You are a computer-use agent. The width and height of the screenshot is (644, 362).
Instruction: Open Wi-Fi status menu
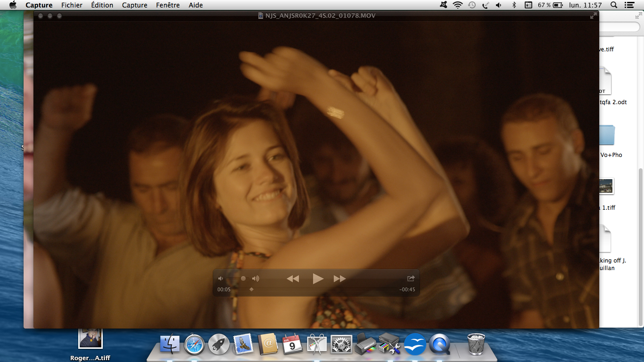457,5
